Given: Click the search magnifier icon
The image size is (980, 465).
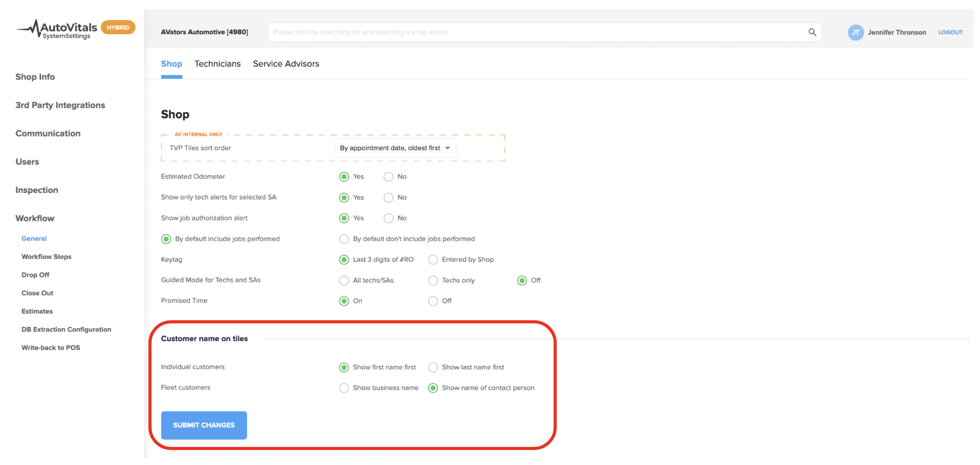Looking at the screenshot, I should (x=812, y=32).
